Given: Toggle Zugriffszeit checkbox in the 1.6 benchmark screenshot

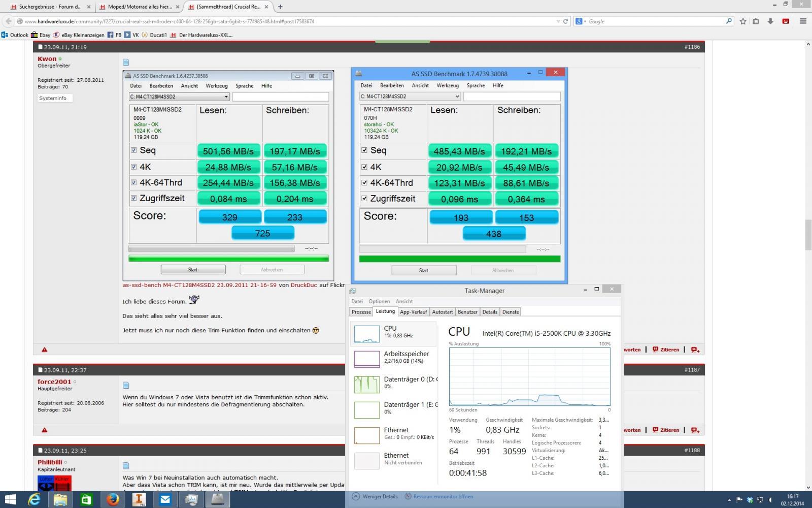Looking at the screenshot, I should 134,198.
